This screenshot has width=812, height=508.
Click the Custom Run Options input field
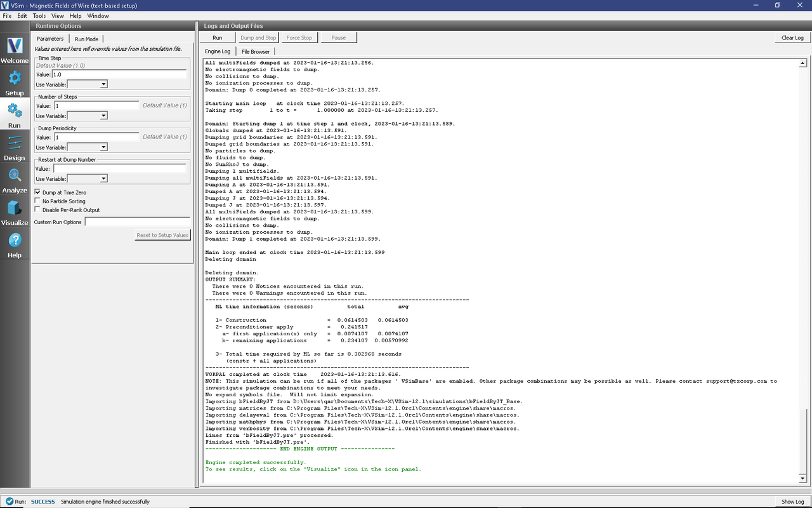138,222
